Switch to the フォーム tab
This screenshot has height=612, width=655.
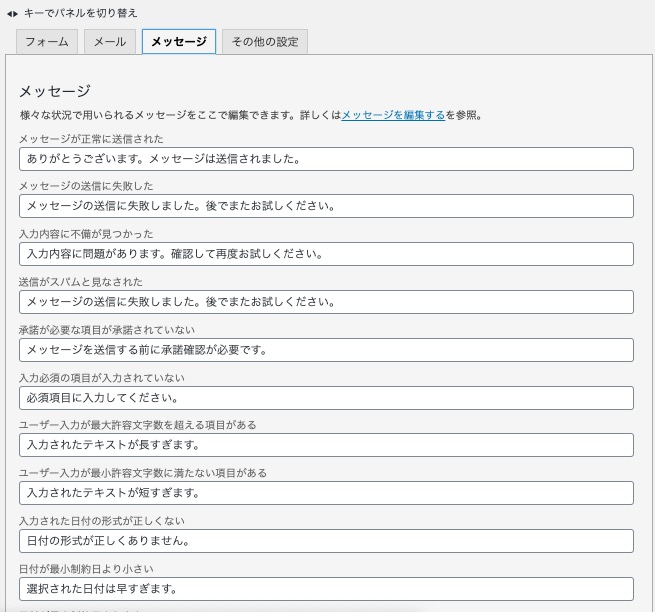[47, 42]
